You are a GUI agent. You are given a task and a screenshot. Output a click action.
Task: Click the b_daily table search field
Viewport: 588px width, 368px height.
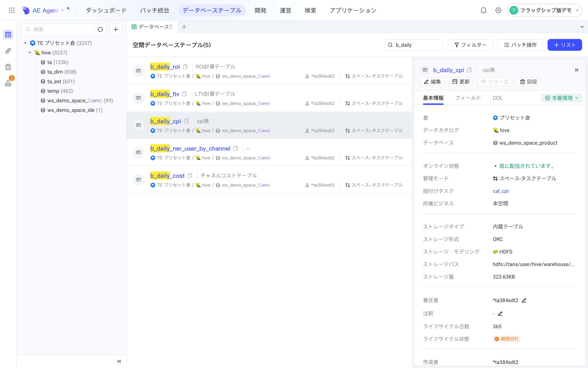click(x=414, y=45)
